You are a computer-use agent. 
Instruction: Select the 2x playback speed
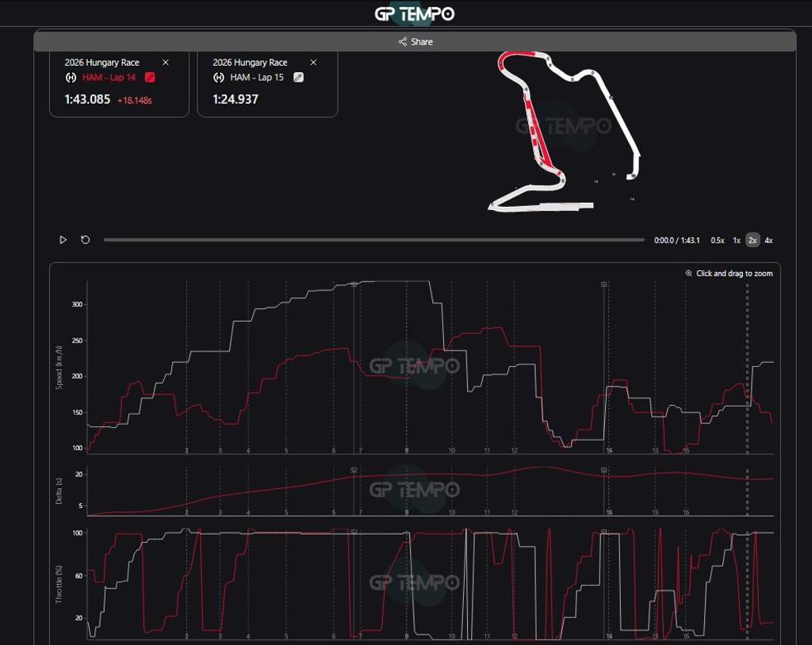[753, 240]
